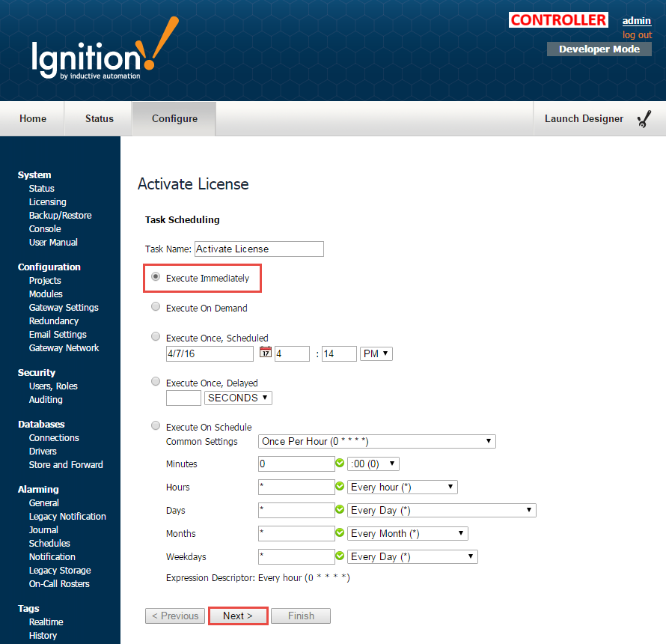The width and height of the screenshot is (666, 644).
Task: Open the date picker calendar icon
Action: pyautogui.click(x=266, y=353)
